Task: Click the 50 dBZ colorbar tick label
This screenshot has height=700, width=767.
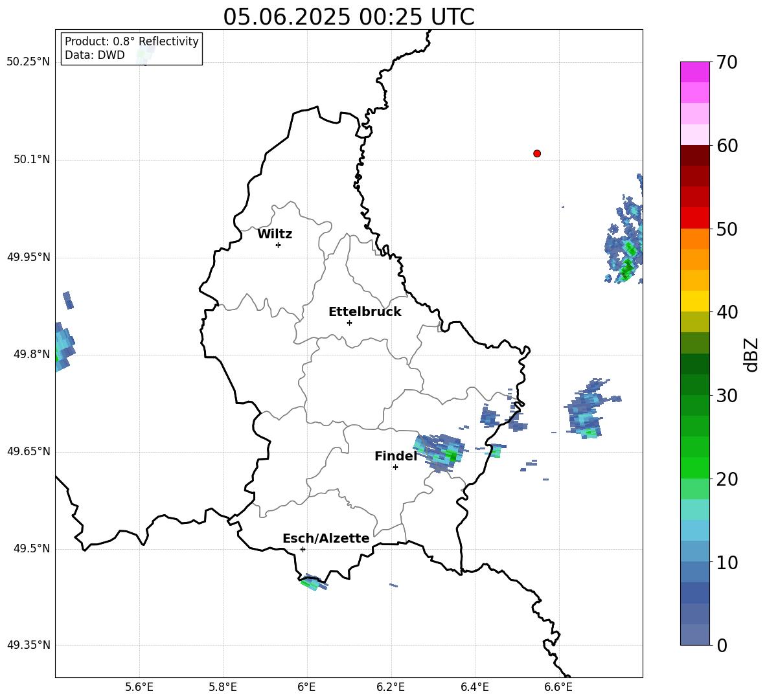Action: pyautogui.click(x=727, y=229)
